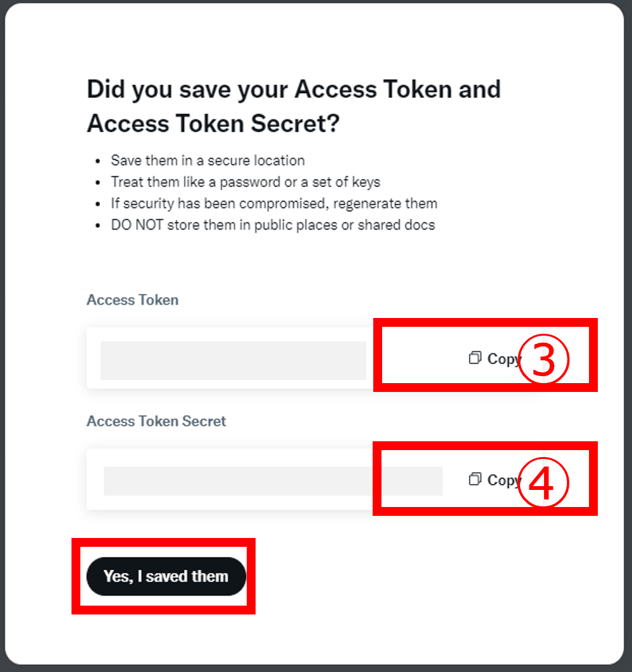The image size is (632, 672).
Task: Click the copy icon for Access Token Secret
Action: coord(474,479)
